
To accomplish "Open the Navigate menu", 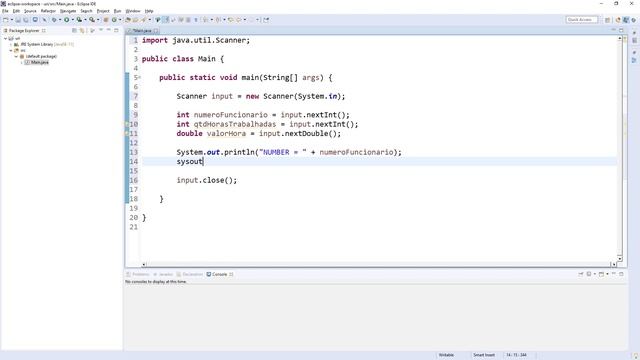I will (x=68, y=11).
